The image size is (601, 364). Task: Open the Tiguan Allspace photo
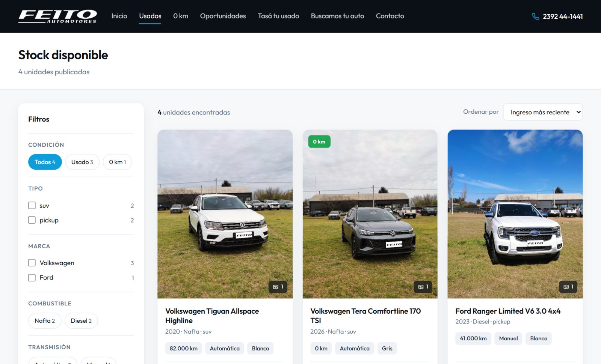tap(225, 214)
